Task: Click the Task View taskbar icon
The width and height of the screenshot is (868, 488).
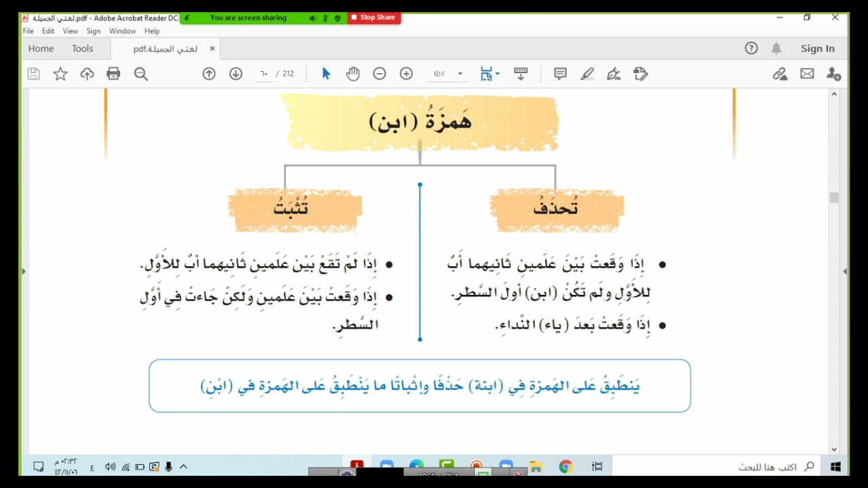Action: click(x=597, y=466)
